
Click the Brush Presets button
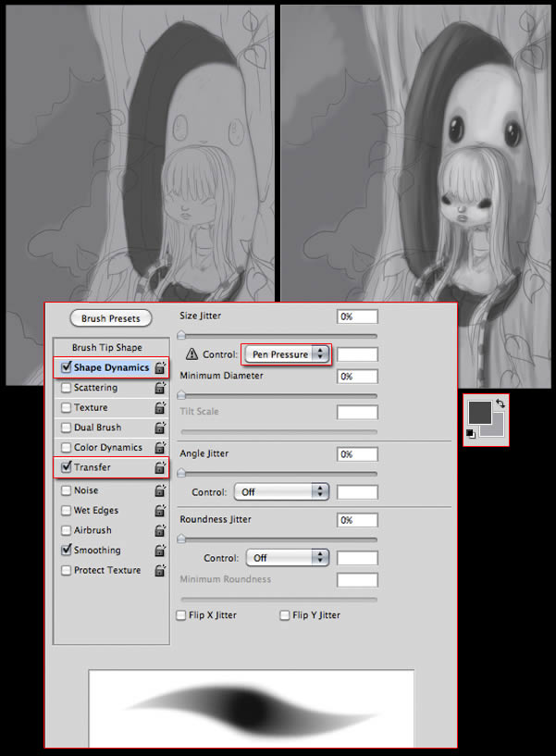111,318
